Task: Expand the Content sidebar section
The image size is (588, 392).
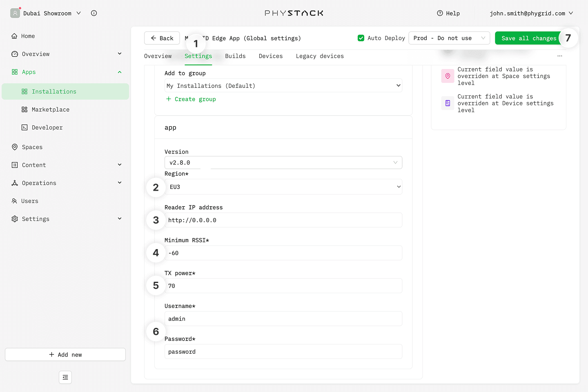Action: point(120,165)
